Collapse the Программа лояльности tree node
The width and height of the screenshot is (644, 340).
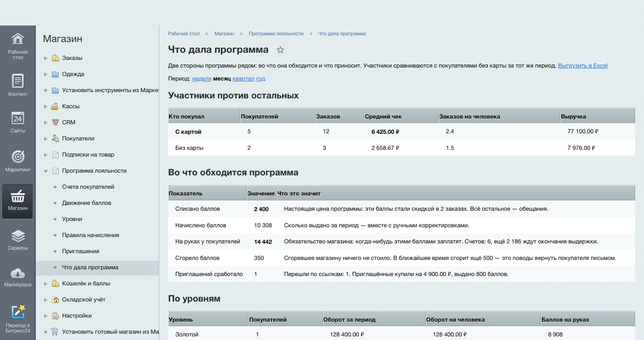click(46, 171)
